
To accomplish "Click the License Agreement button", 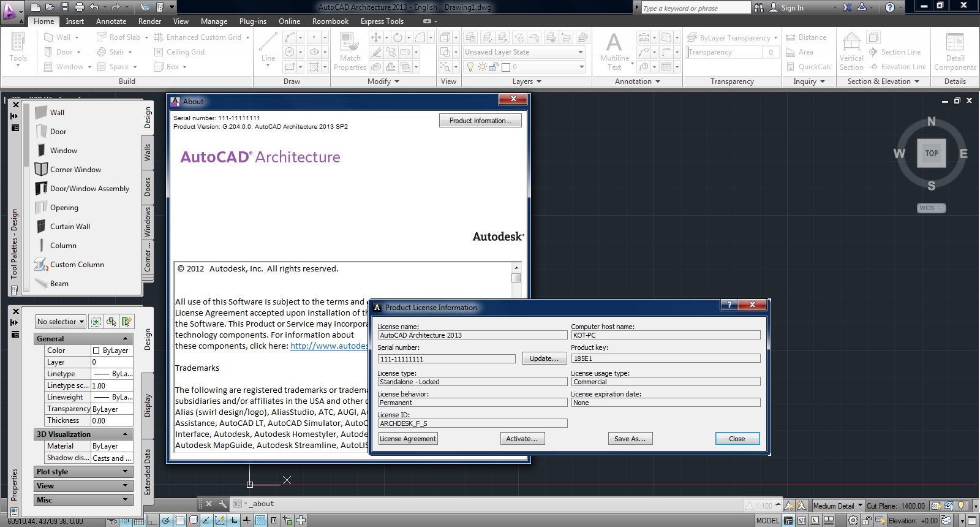I will coord(408,439).
